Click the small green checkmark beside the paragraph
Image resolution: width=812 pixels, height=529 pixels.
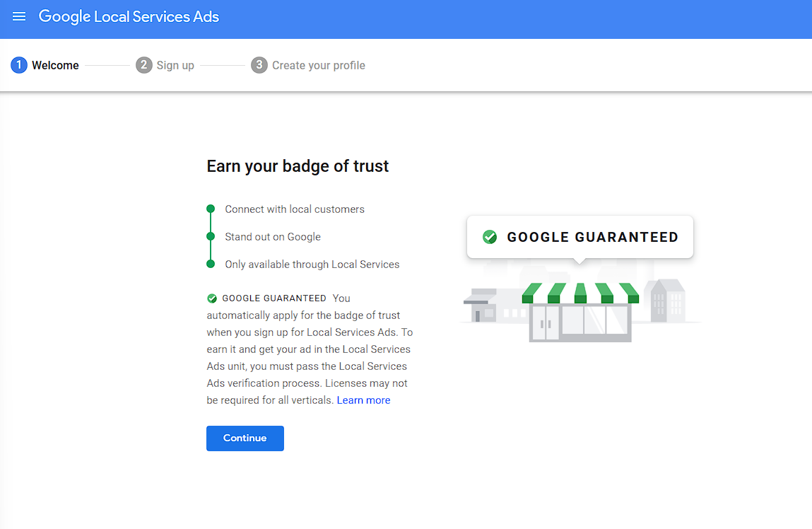click(x=212, y=298)
